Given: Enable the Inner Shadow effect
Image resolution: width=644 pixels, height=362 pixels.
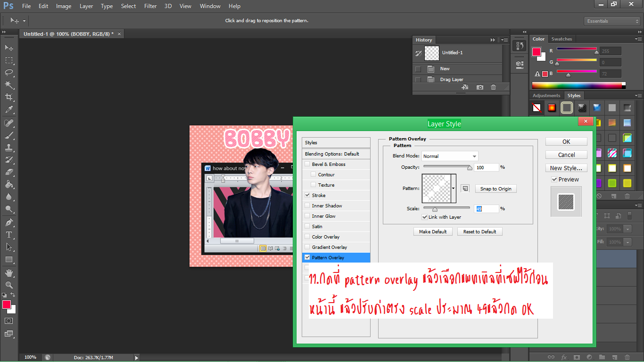Looking at the screenshot, I should coord(307,206).
